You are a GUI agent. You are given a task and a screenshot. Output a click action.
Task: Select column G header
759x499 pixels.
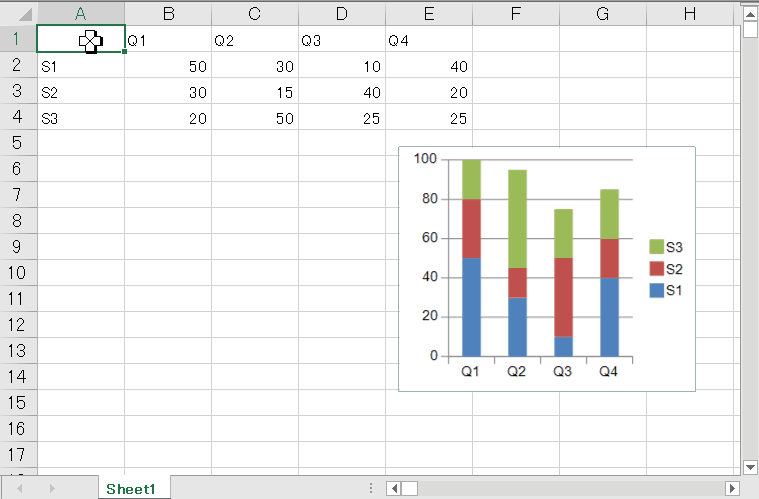tap(603, 14)
